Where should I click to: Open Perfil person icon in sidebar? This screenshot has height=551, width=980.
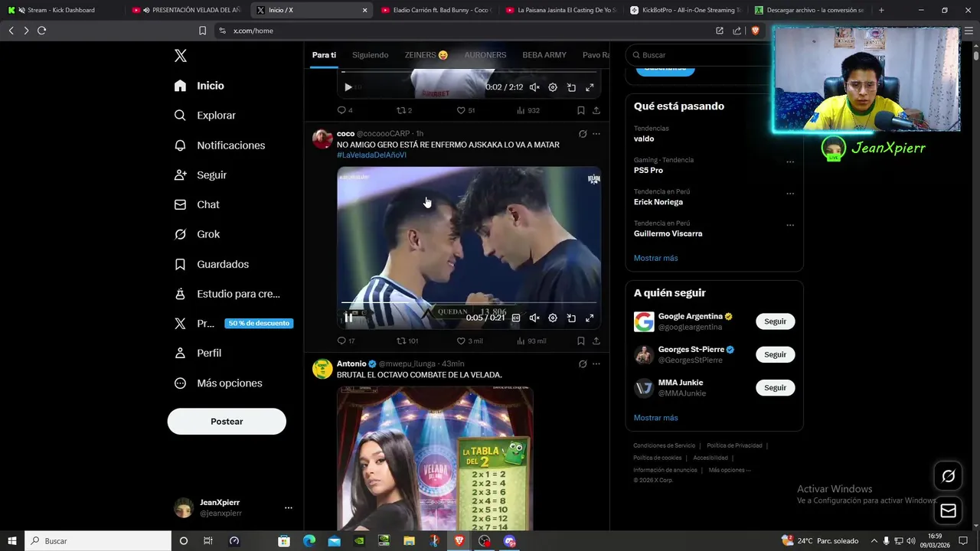click(180, 354)
